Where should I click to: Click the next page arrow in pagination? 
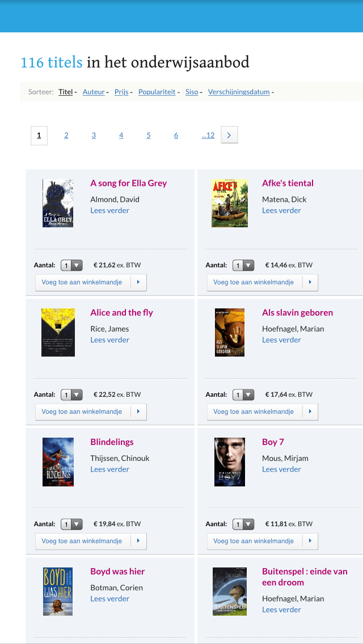(x=229, y=135)
